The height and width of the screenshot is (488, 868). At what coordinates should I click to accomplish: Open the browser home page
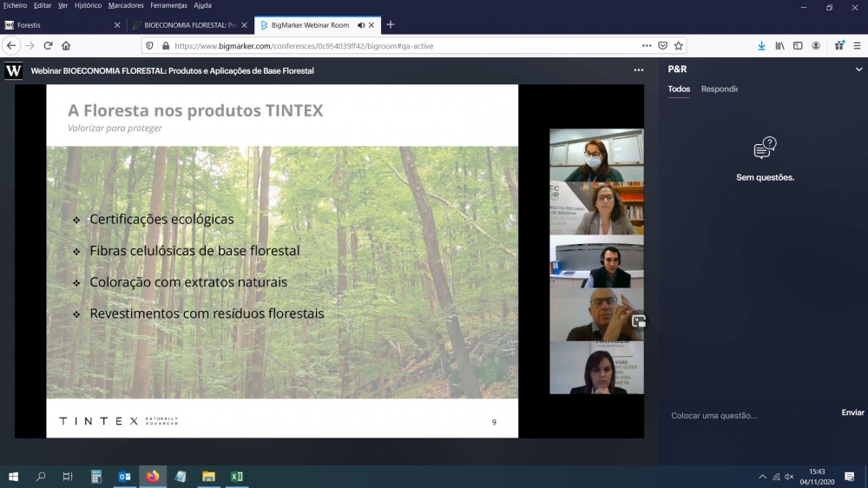click(66, 46)
